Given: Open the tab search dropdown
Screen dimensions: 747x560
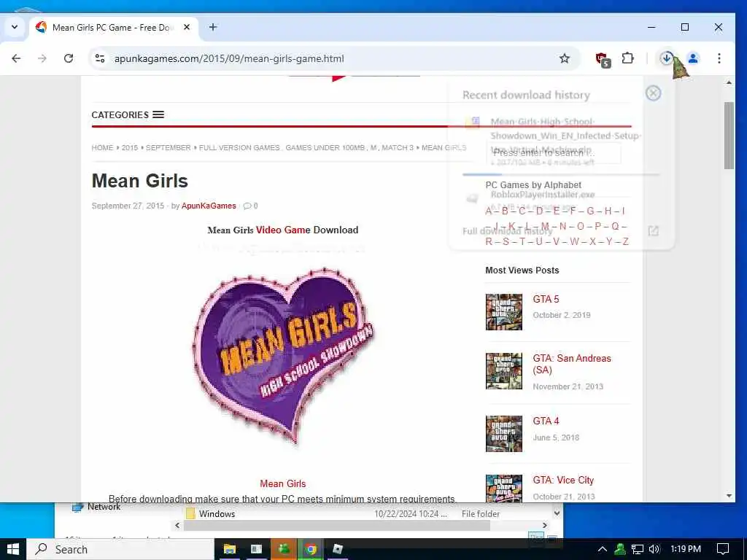Looking at the screenshot, I should [x=15, y=27].
